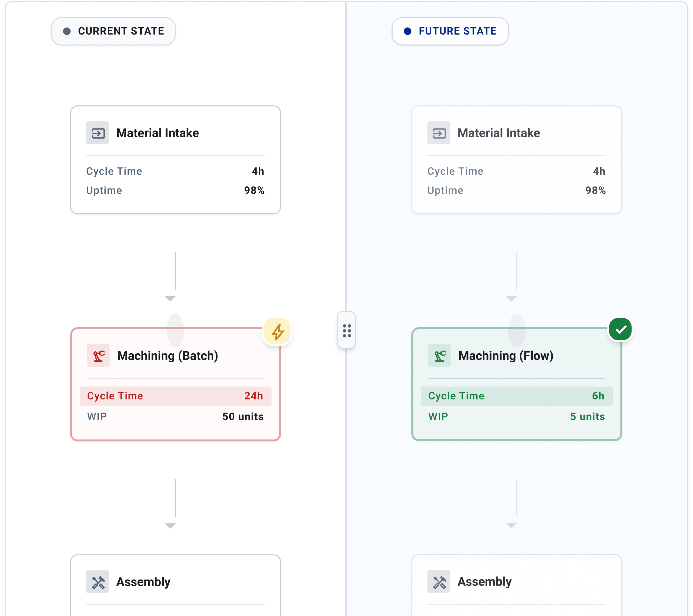Screen dimensions: 693x616
Task: Select the CURRENT STATE label pill
Action: pyautogui.click(x=113, y=31)
